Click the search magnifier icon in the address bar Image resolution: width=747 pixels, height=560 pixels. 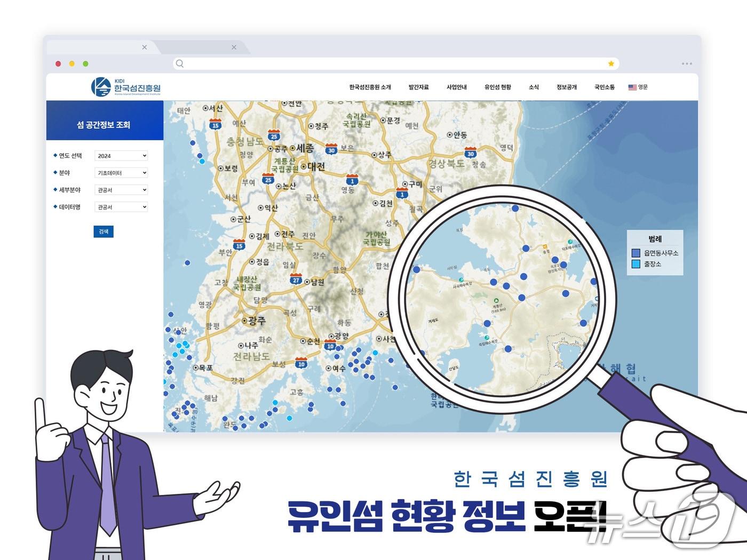click(179, 63)
